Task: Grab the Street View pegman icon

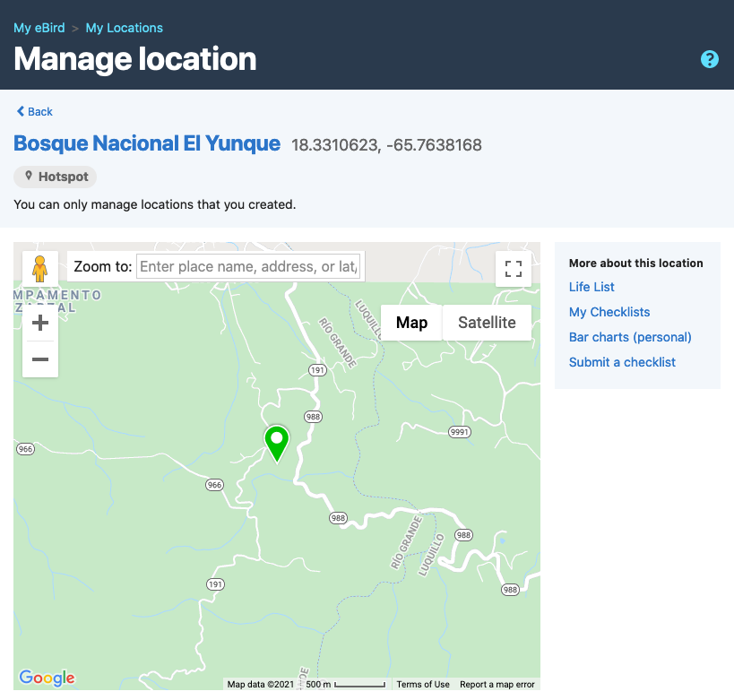Action: click(40, 268)
